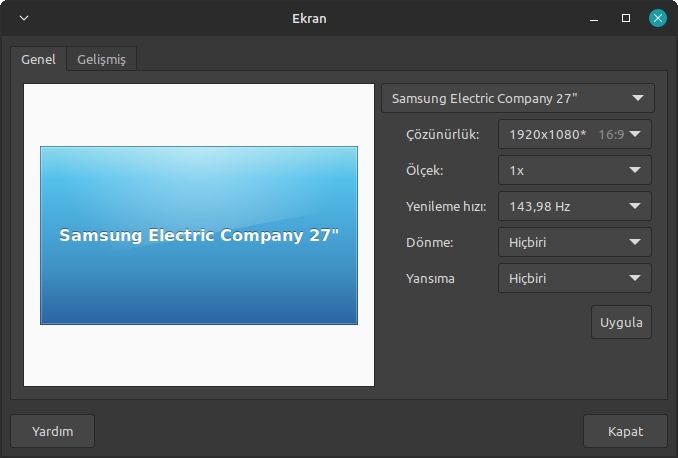Image resolution: width=678 pixels, height=458 pixels.
Task: Maximize the Ekran window
Action: [x=626, y=18]
